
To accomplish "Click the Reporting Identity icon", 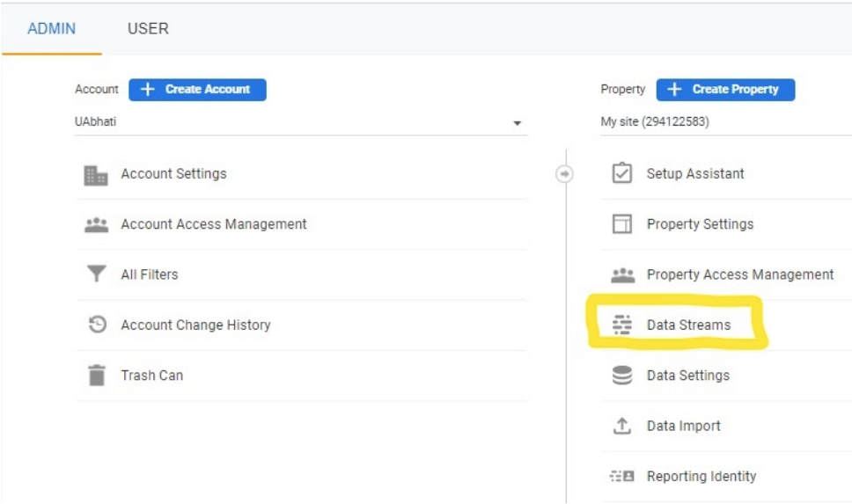I will pos(622,477).
